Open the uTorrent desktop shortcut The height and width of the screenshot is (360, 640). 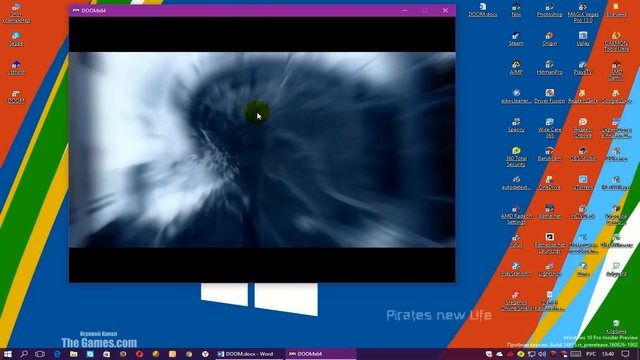pyautogui.click(x=583, y=183)
